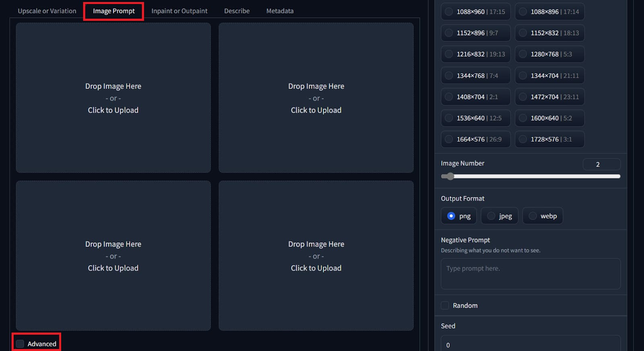This screenshot has width=644, height=351.
Task: Switch to the Upscale or Variation tab
Action: [47, 11]
